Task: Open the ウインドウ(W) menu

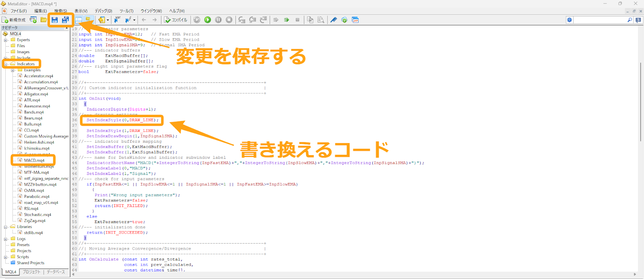Action: [x=151, y=11]
